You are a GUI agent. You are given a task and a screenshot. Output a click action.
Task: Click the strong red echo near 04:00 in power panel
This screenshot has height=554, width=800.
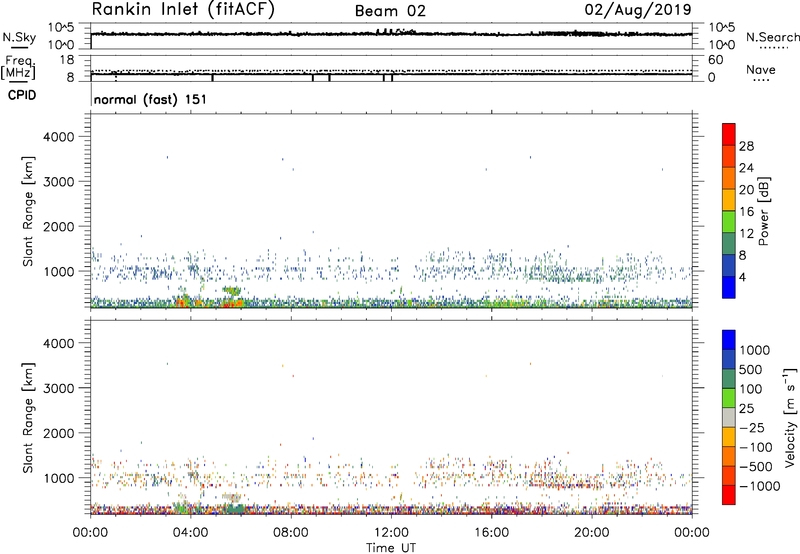(180, 302)
